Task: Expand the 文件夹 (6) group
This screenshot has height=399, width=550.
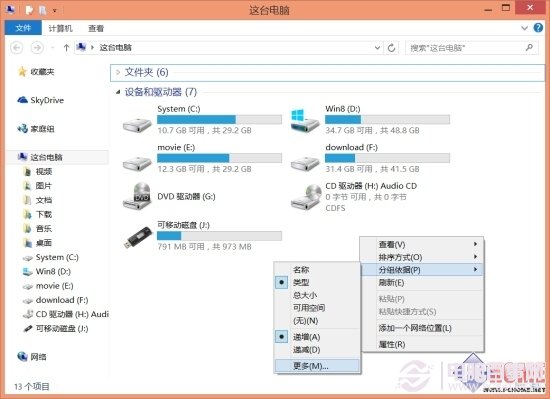Action: tap(118, 73)
